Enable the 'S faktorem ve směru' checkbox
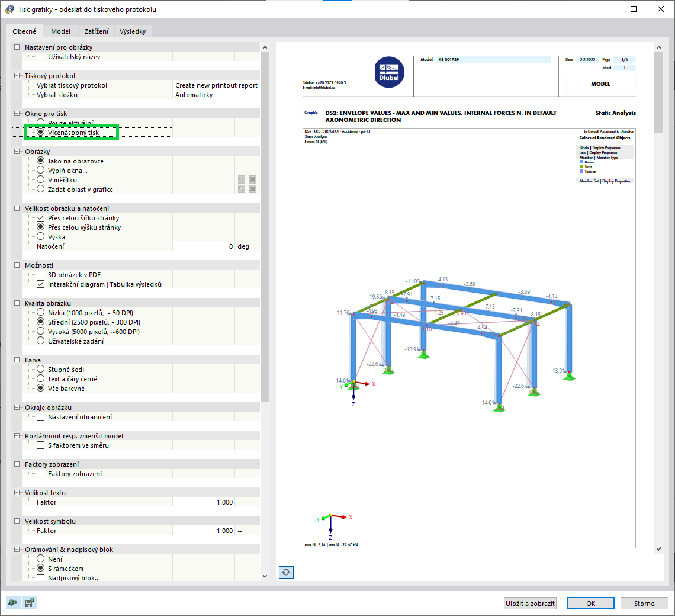 [40, 445]
